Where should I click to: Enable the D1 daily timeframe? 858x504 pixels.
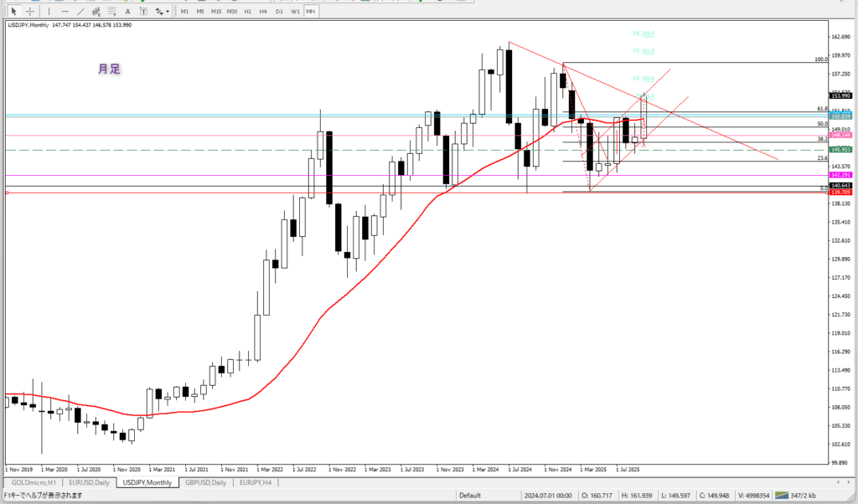click(x=279, y=11)
